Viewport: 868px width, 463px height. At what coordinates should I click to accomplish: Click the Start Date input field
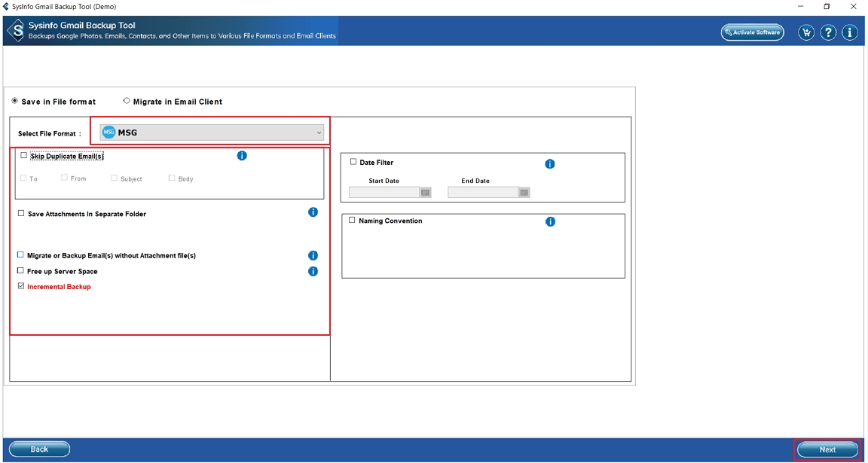(x=384, y=193)
